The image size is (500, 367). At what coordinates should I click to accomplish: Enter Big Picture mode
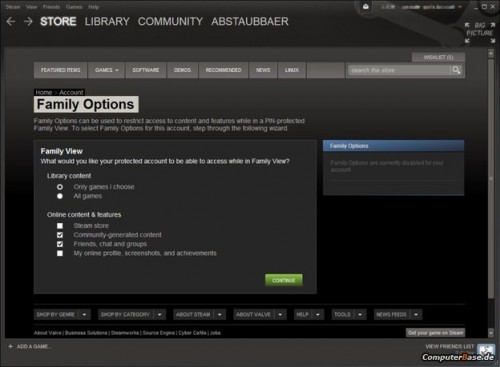(x=480, y=33)
